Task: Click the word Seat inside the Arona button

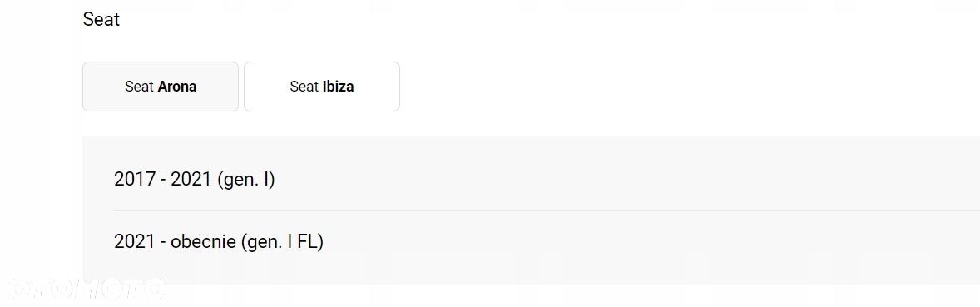Action: click(140, 87)
